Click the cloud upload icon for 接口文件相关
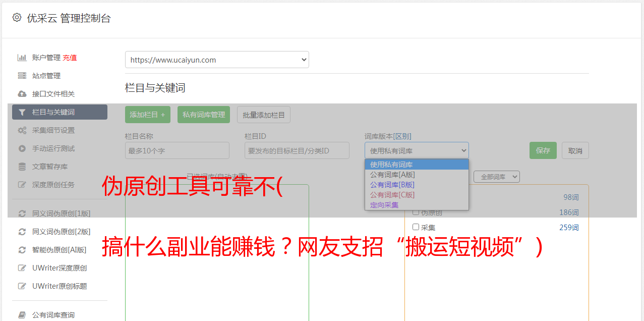Image resolution: width=644 pixels, height=321 pixels. pyautogui.click(x=22, y=94)
